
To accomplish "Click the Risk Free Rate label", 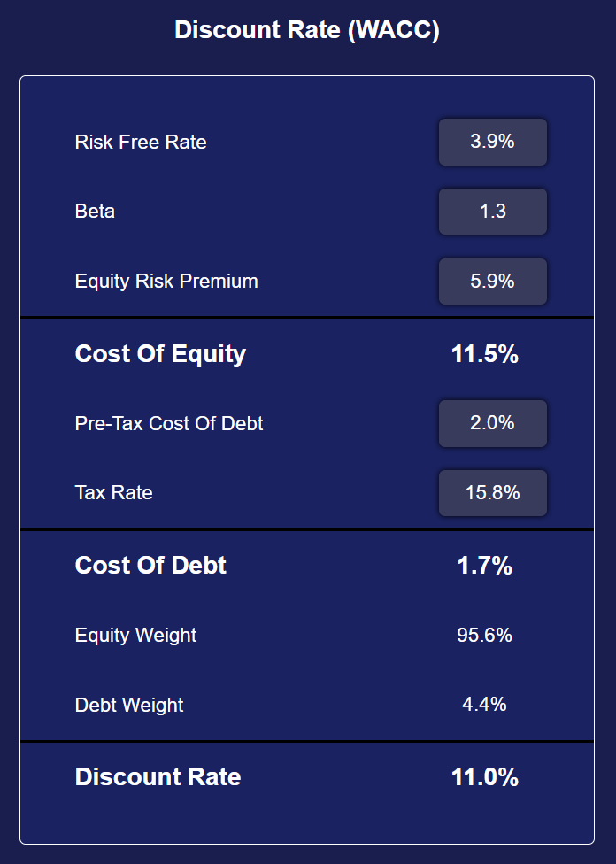I will coord(141,143).
